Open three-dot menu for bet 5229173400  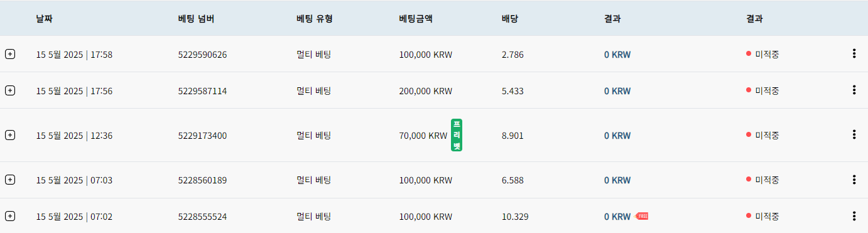tap(854, 134)
